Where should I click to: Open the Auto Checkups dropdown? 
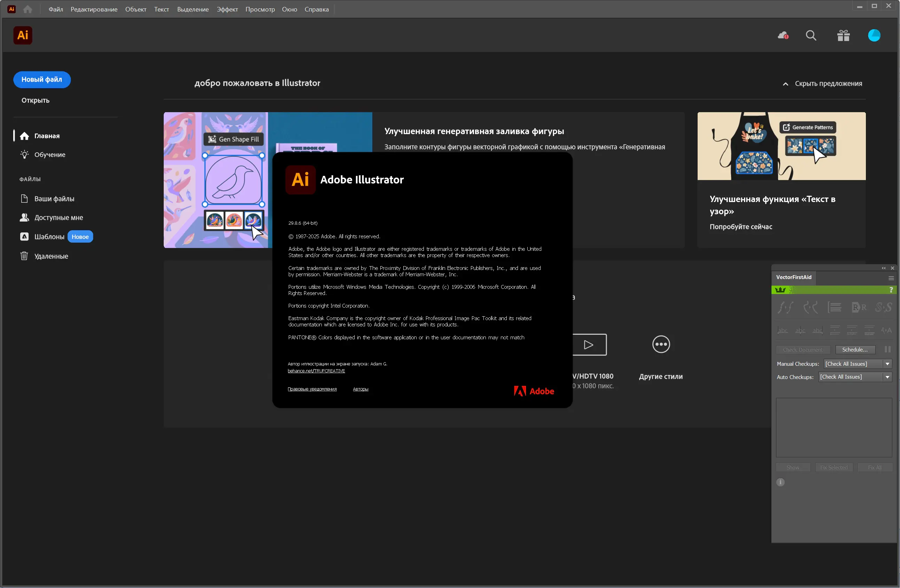coord(887,377)
